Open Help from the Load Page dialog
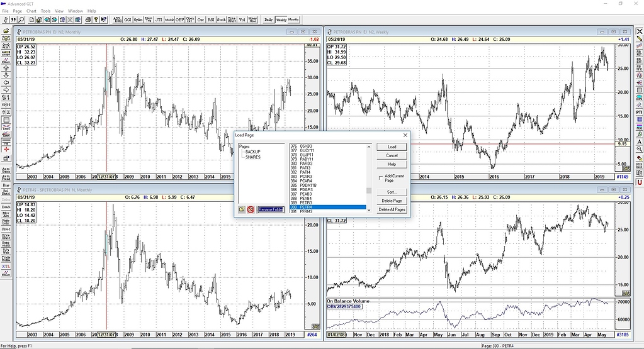644x349 pixels. click(x=392, y=164)
